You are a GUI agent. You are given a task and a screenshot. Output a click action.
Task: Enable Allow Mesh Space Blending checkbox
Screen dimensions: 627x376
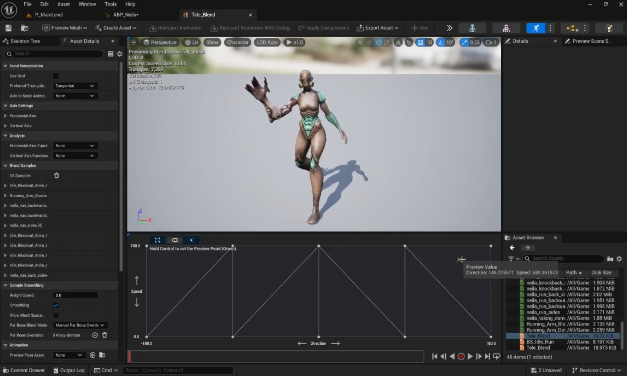pos(56,315)
